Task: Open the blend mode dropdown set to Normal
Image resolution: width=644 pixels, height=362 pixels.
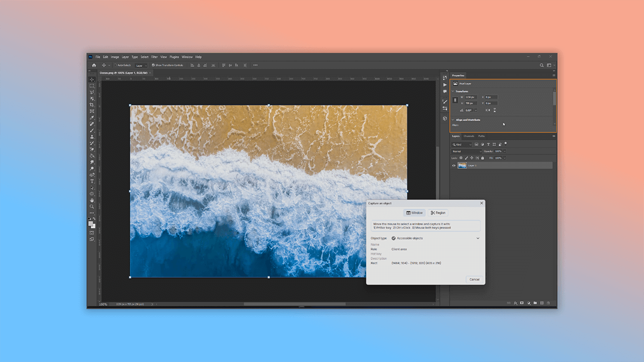Action: point(466,151)
